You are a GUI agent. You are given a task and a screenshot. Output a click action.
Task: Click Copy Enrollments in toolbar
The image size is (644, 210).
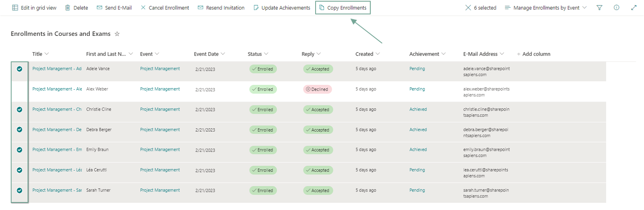(x=343, y=8)
